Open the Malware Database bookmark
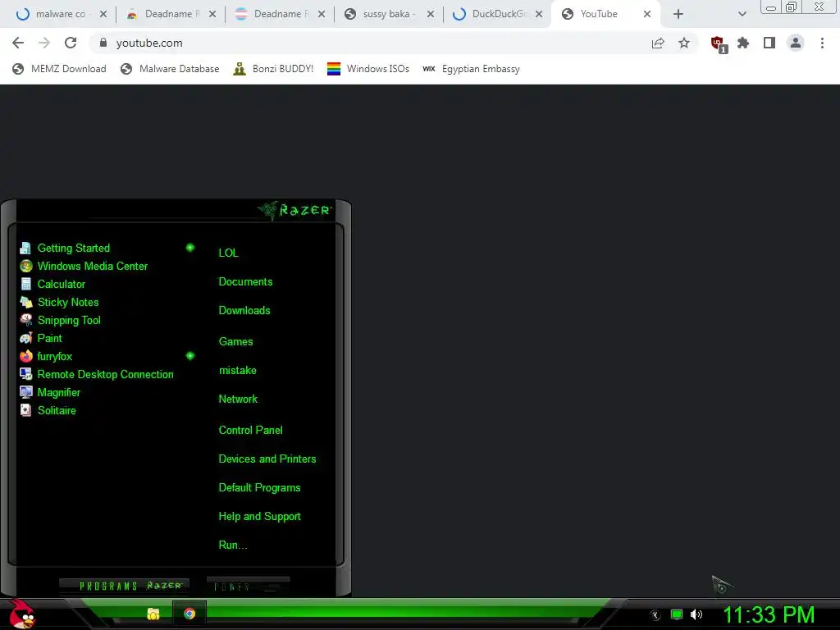The width and height of the screenshot is (840, 630). (170, 69)
